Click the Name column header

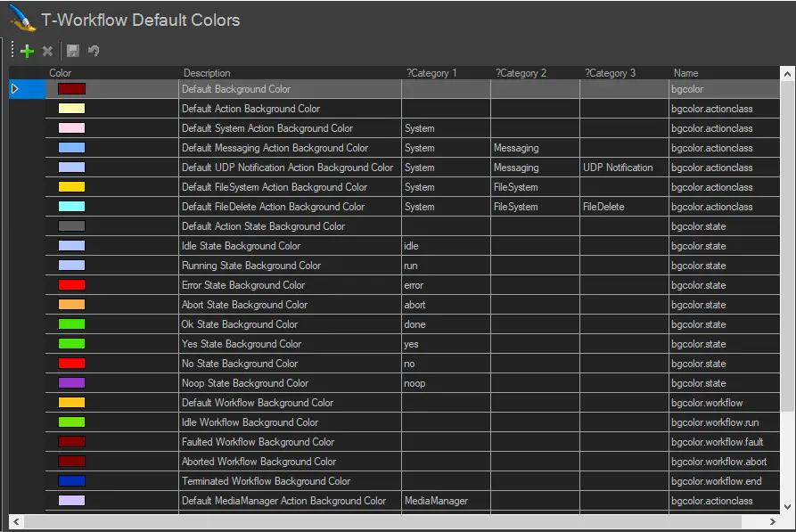685,73
